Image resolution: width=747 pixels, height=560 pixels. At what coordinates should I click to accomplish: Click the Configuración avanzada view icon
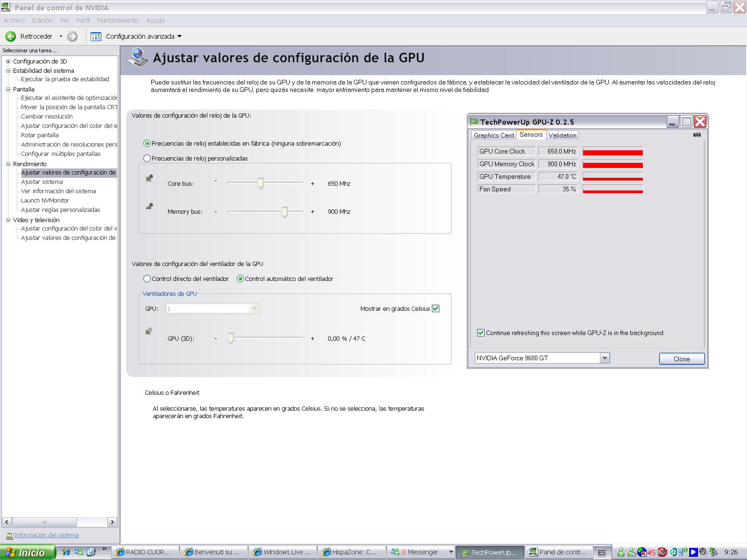point(96,36)
